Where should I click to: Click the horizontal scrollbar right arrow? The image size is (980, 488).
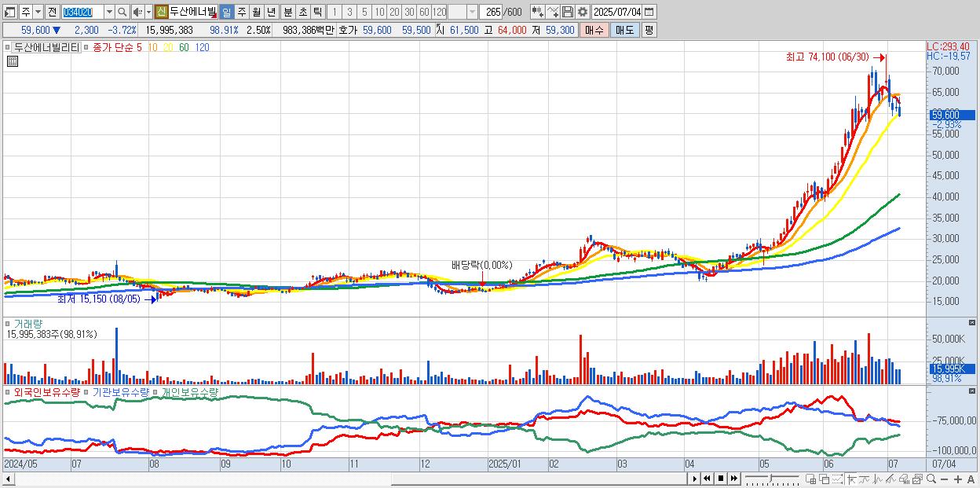[695, 479]
